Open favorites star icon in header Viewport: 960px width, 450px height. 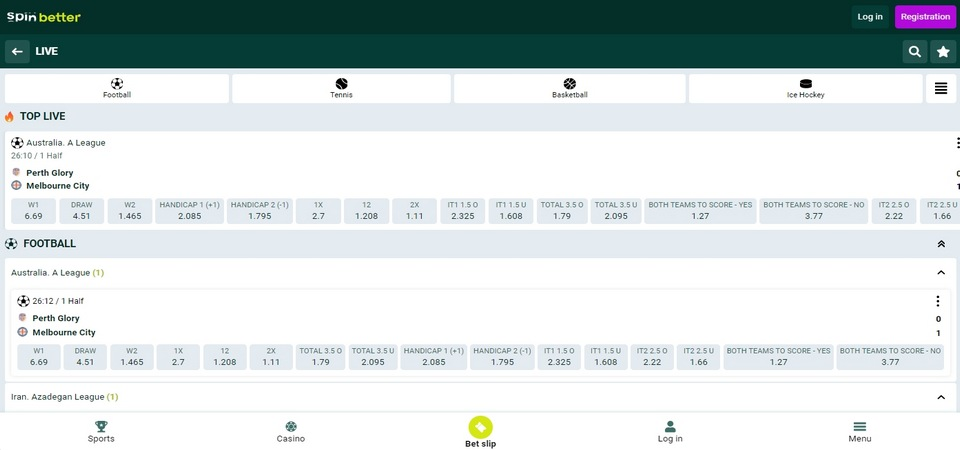(x=942, y=51)
